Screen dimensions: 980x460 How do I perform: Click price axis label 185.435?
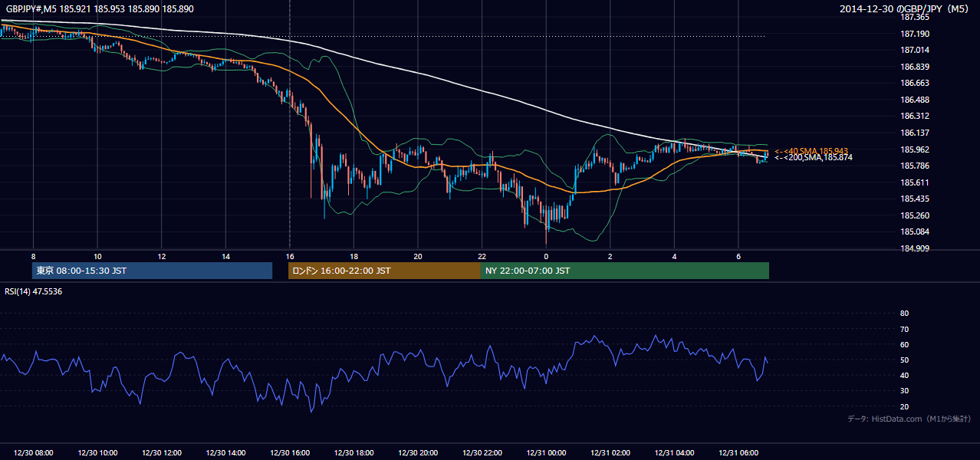914,199
